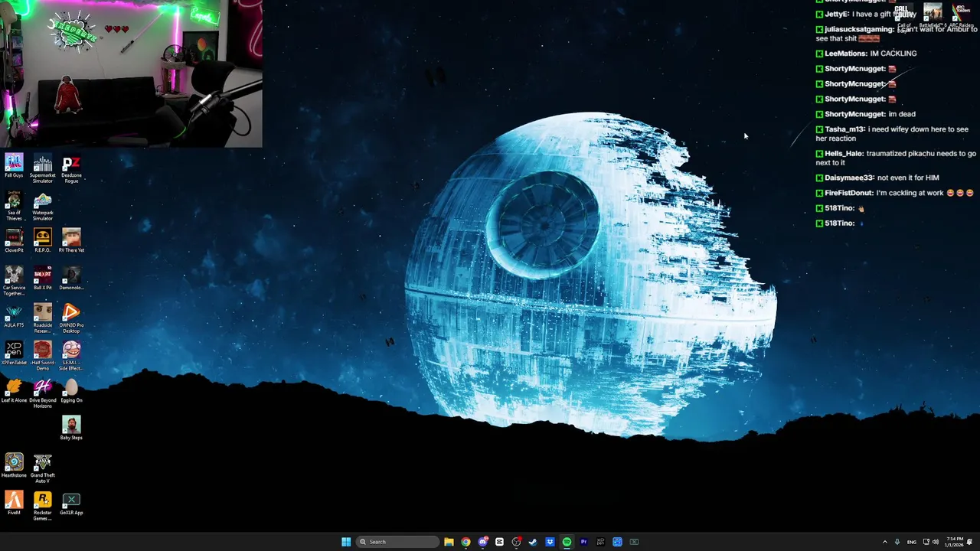The image size is (980, 551).
Task: Open the GoXLR taskbar icon
Action: 634,542
